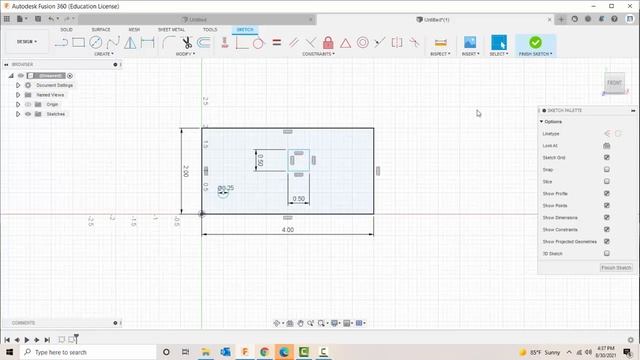The image size is (640, 360).
Task: Click the Look At icon in Sketch Palette
Action: pos(607,146)
